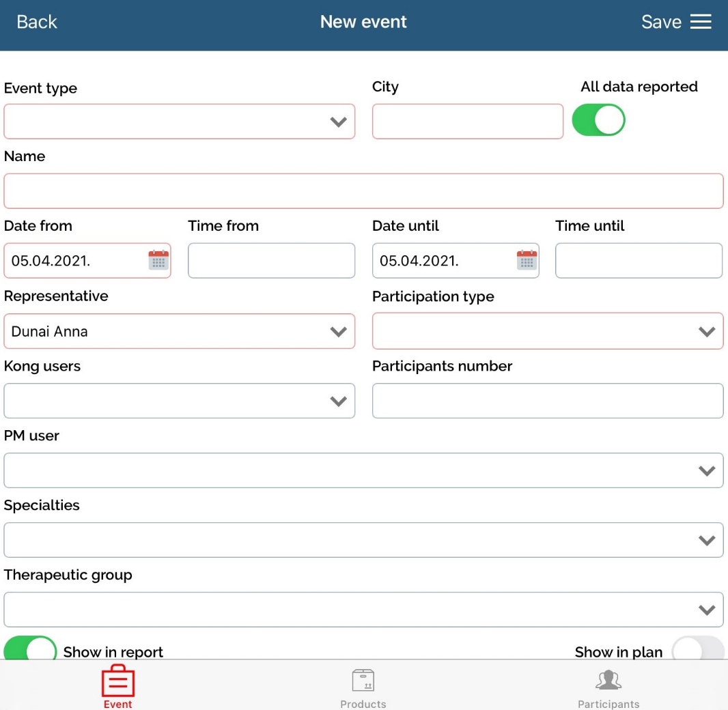Open the Specialties dropdown
This screenshot has width=728, height=710.
click(363, 540)
